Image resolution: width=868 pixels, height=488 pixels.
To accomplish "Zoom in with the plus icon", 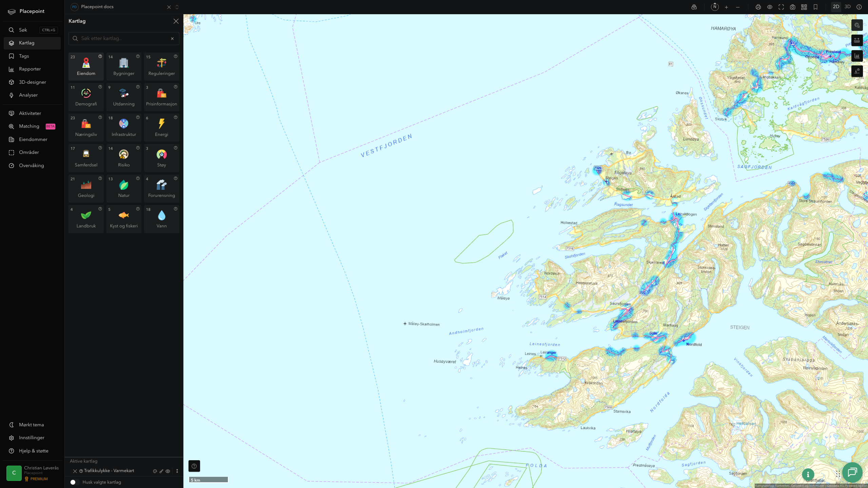I will [726, 7].
